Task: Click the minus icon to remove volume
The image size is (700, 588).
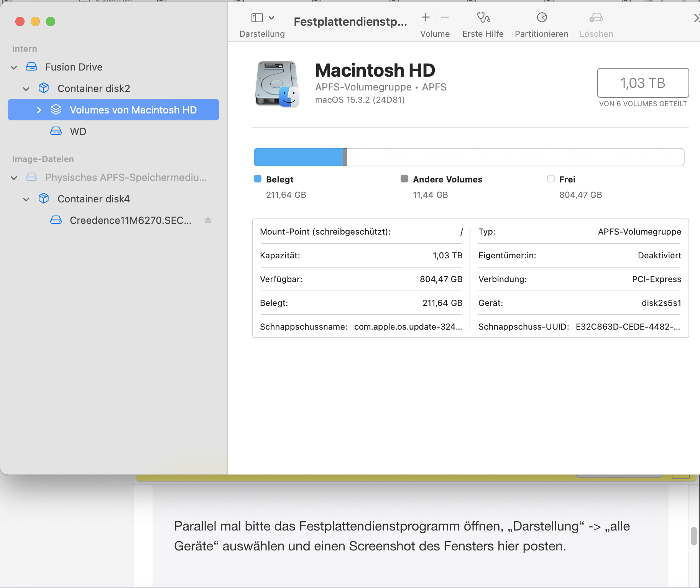Action: 445,17
